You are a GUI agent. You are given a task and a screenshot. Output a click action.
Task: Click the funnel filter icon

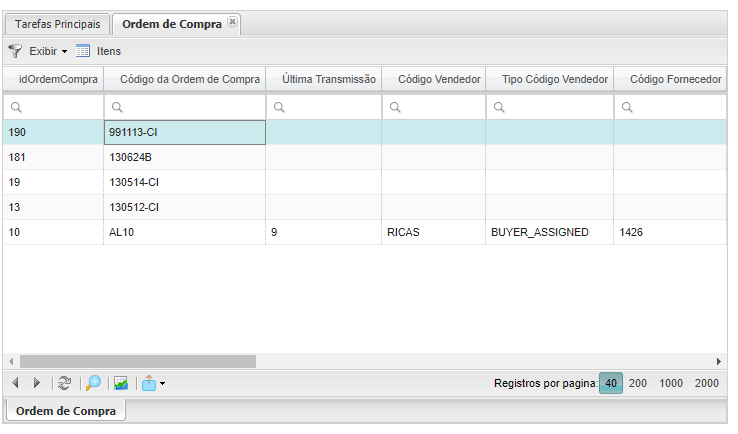(x=15, y=50)
